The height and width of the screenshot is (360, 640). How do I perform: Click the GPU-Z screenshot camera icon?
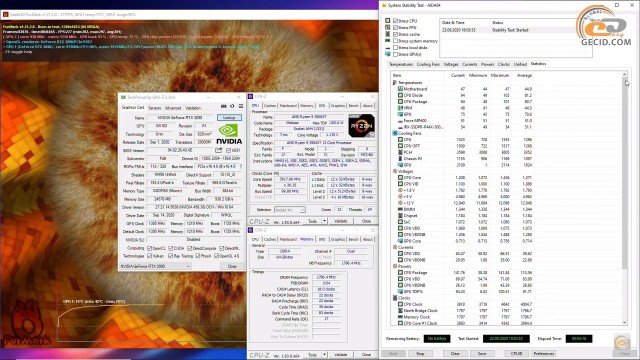tap(224, 106)
